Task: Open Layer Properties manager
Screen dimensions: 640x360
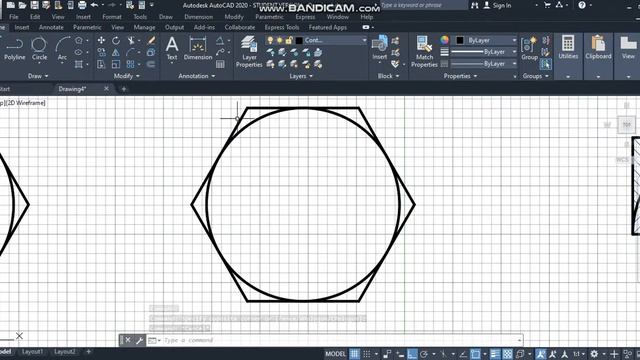Action: [x=249, y=51]
